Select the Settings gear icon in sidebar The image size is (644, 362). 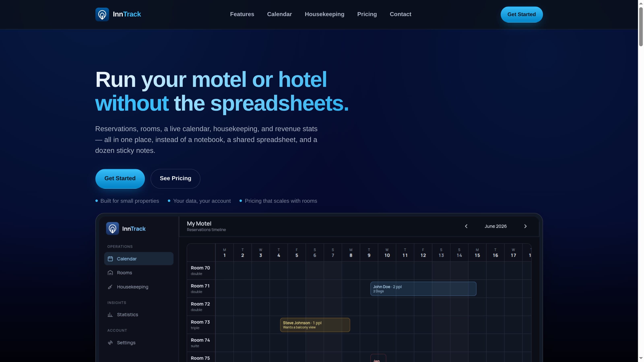click(x=110, y=342)
